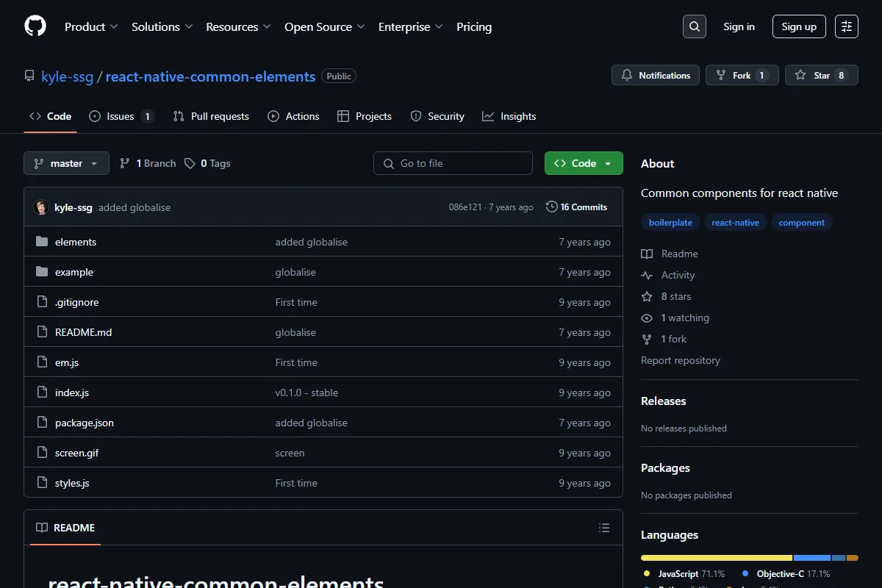Click the tag icon beside 0 Tags
The height and width of the screenshot is (588, 882).
click(x=190, y=163)
